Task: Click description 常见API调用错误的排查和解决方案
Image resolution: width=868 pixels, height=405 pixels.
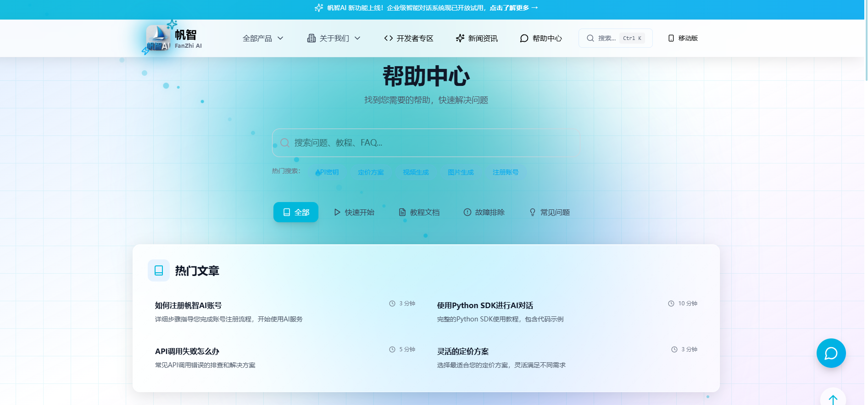Action: click(205, 365)
